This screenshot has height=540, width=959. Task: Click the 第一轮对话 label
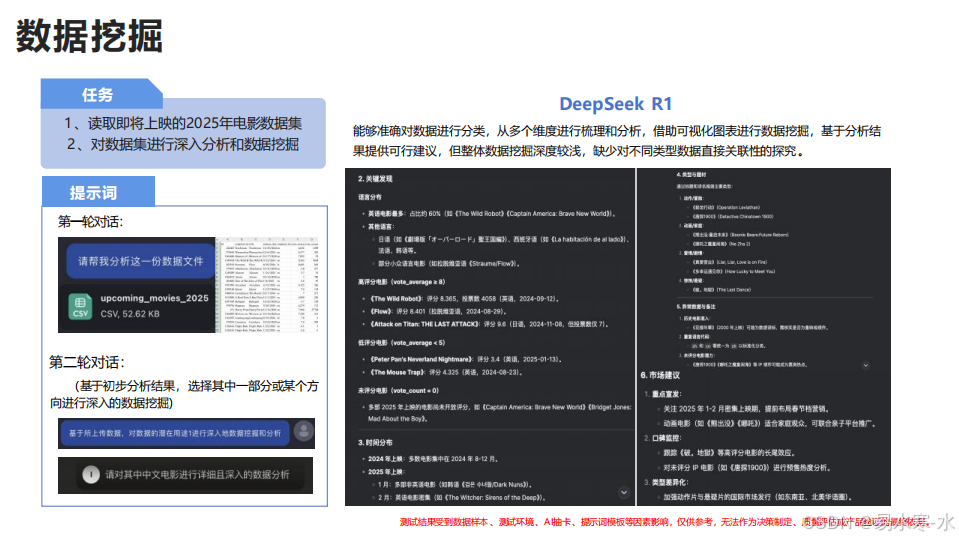pyautogui.click(x=91, y=222)
